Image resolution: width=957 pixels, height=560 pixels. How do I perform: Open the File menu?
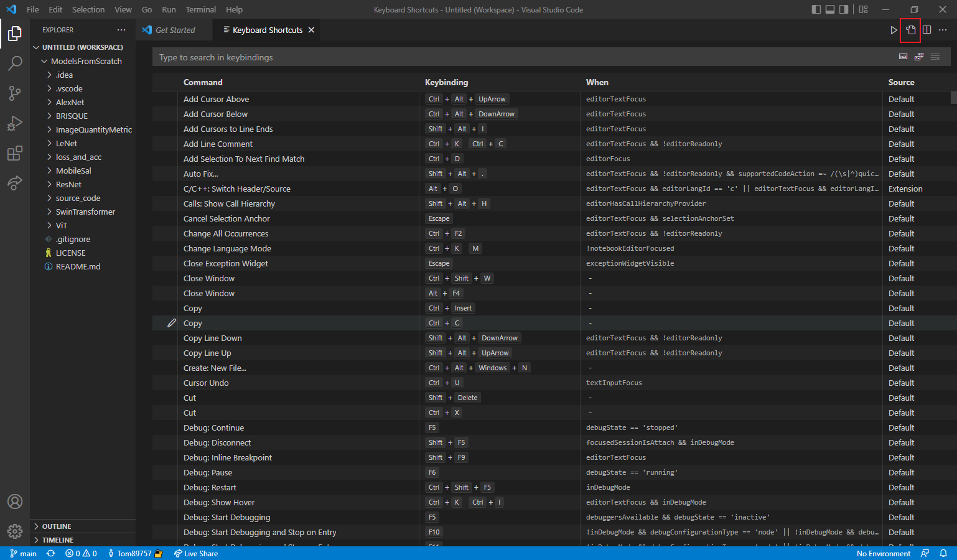point(33,9)
